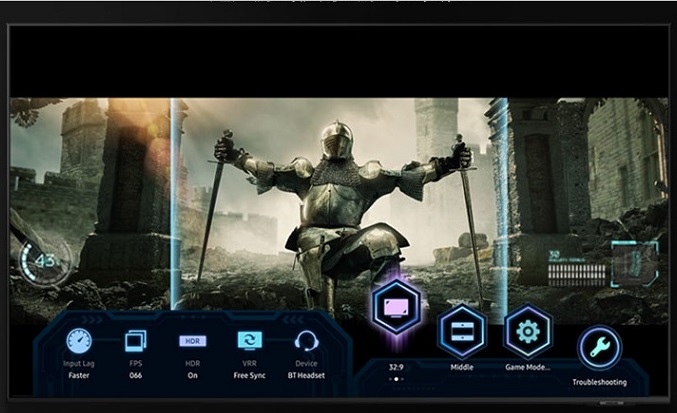677x413 pixels.
Task: Click the "Middle" position label
Action: [462, 367]
